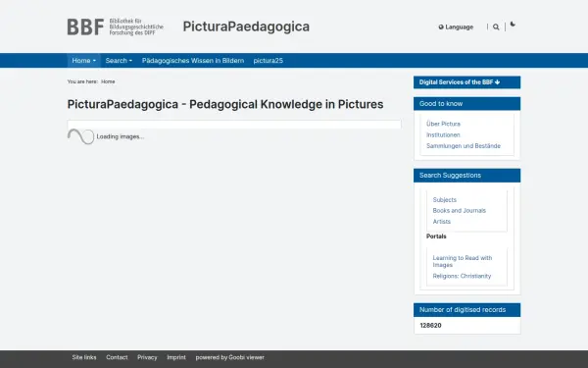588x368 pixels.
Task: Open the Contact footer link
Action: pos(117,357)
